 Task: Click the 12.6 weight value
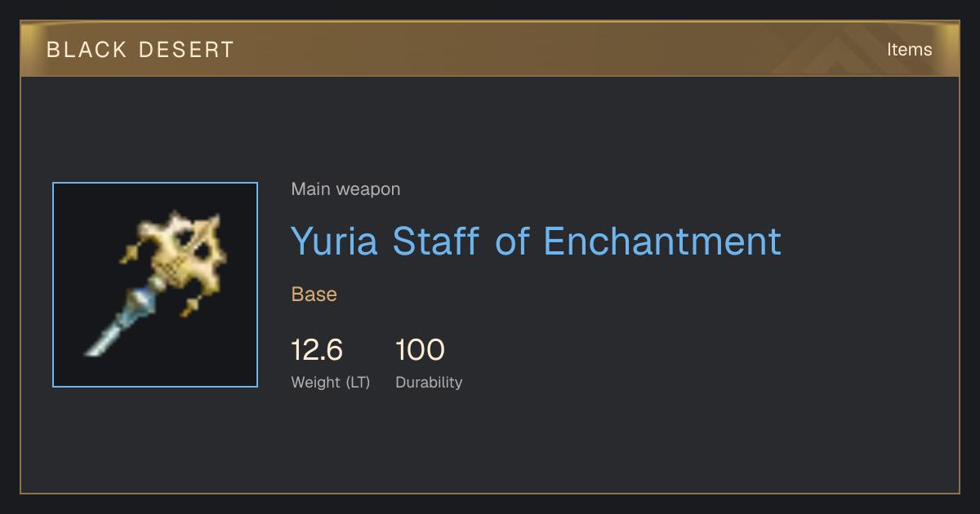(x=317, y=350)
